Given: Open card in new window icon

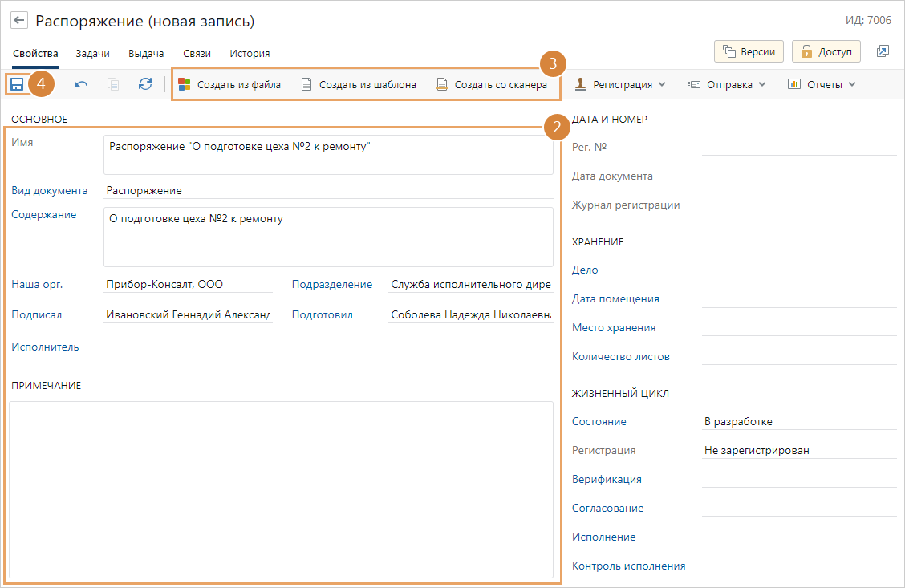Looking at the screenshot, I should pyautogui.click(x=883, y=51).
